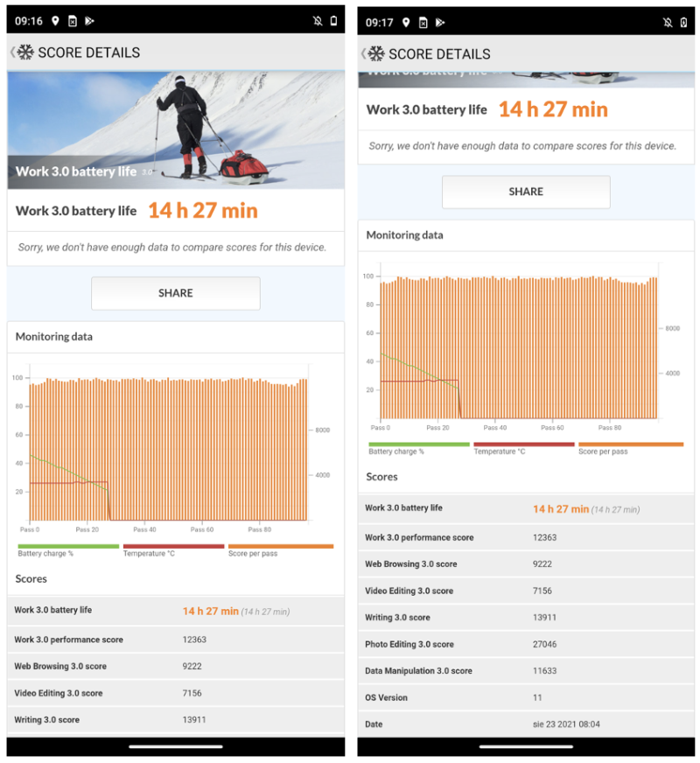700x763 pixels.
Task: Tap location pin icon in left status bar
Action: click(x=55, y=21)
